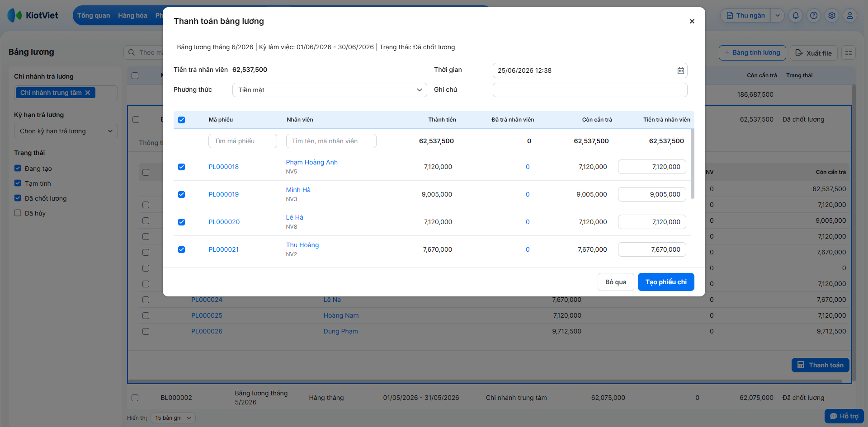868x427 pixels.
Task: Click the Tìm tên, mã nhân viên field
Action: 331,141
